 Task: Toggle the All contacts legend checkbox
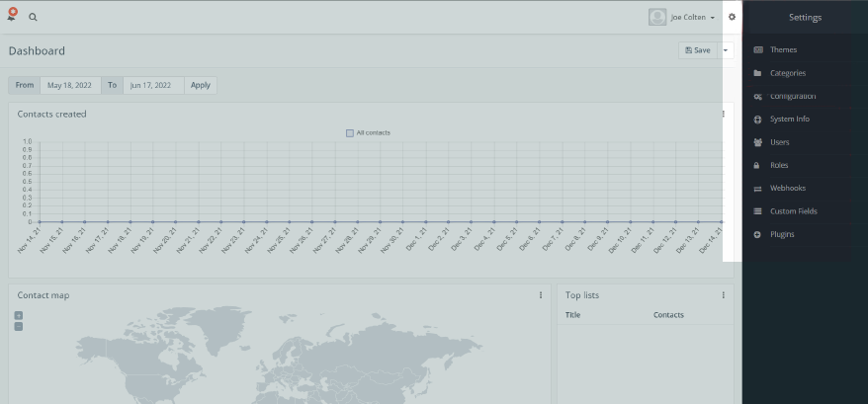(350, 132)
